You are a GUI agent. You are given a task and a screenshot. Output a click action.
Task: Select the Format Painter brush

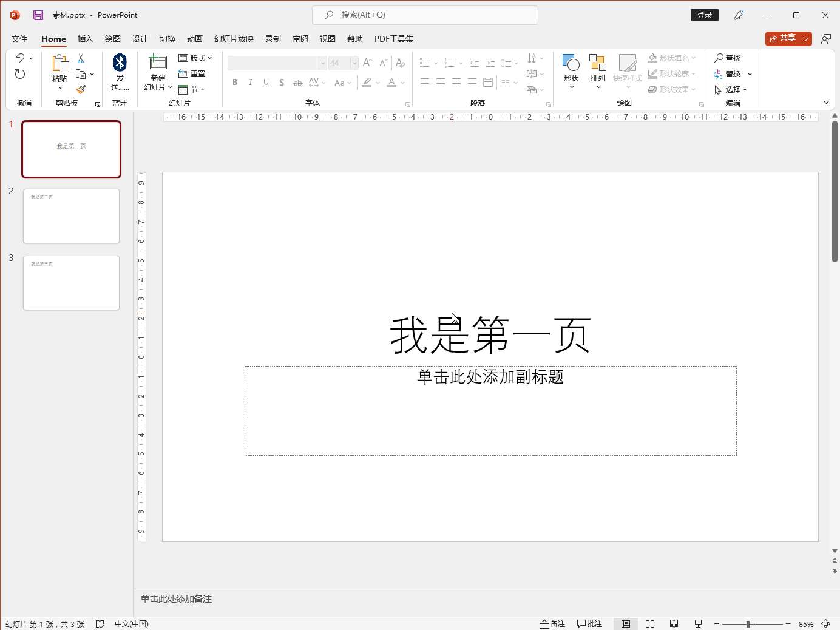(81, 89)
